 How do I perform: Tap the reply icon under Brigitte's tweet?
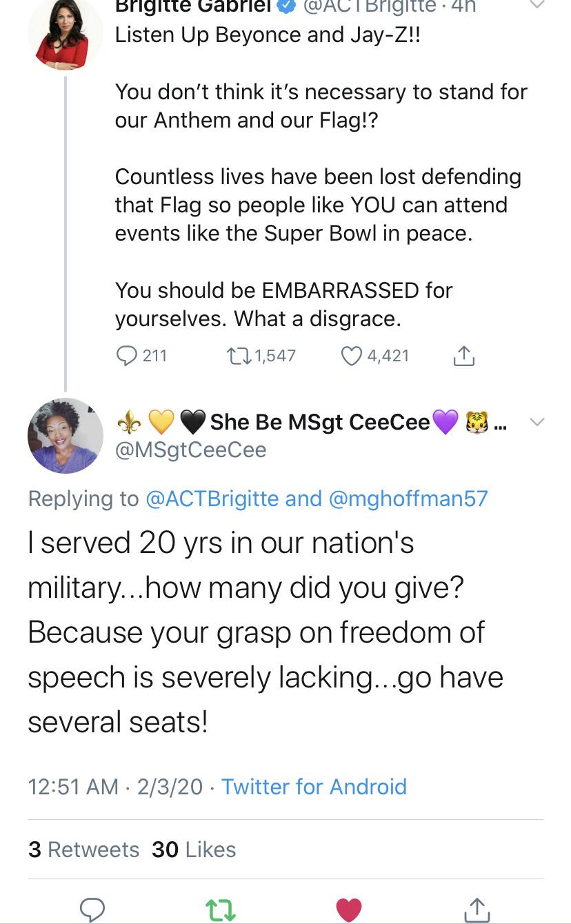[126, 356]
